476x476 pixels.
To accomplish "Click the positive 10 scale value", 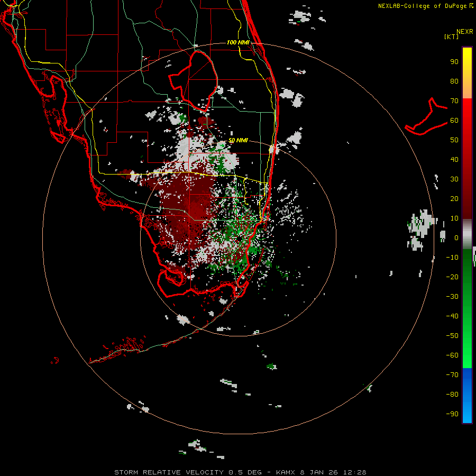I will (454, 218).
